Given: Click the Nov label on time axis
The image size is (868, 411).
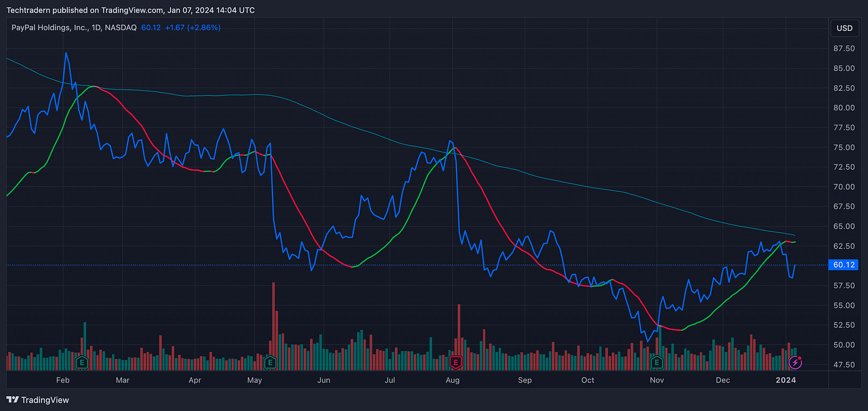Looking at the screenshot, I should (656, 379).
